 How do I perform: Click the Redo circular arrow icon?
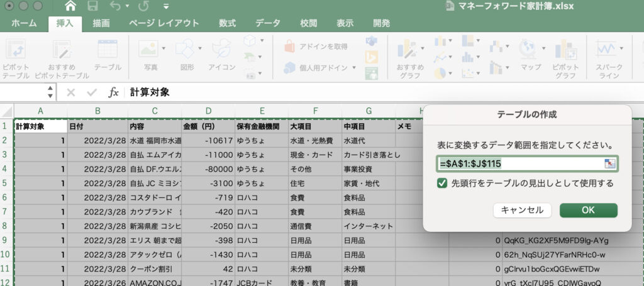pyautogui.click(x=144, y=6)
